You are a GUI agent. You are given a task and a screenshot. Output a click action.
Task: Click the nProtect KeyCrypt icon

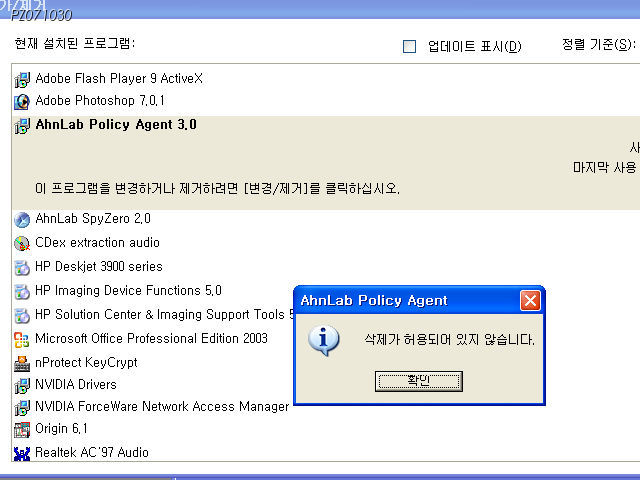tap(22, 364)
